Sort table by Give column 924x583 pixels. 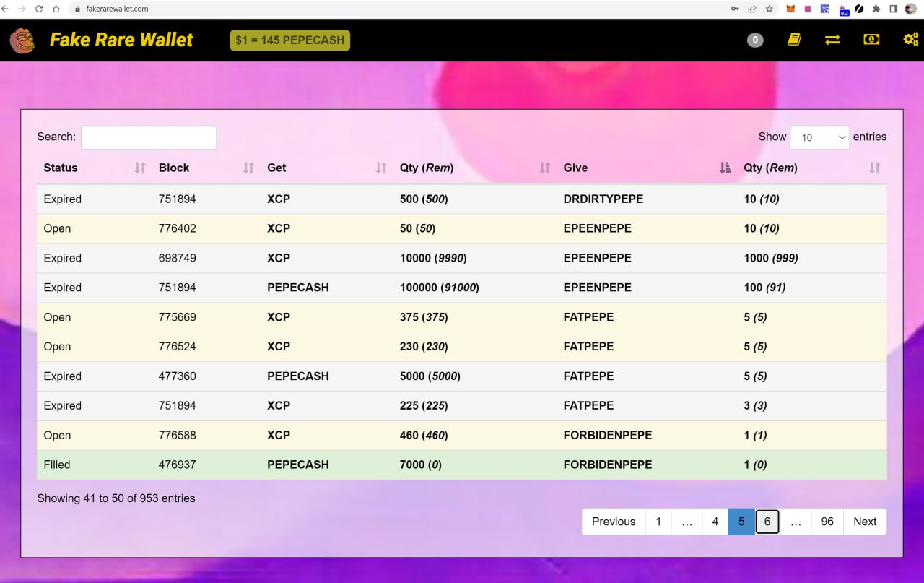click(648, 168)
